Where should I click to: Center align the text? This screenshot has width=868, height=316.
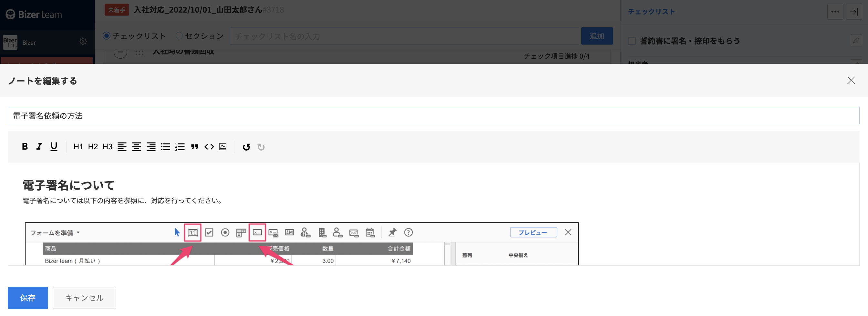click(137, 147)
